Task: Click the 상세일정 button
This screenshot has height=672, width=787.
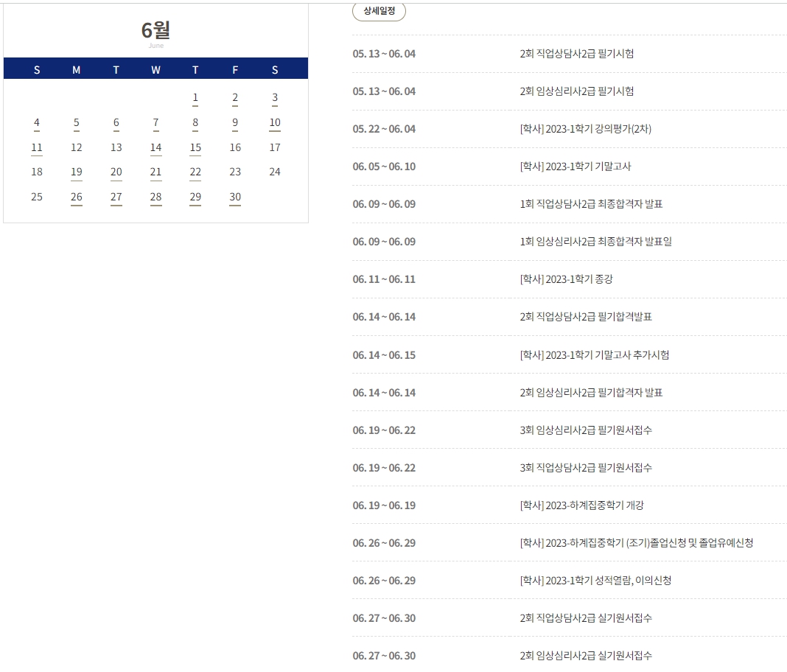Action: 379,11
